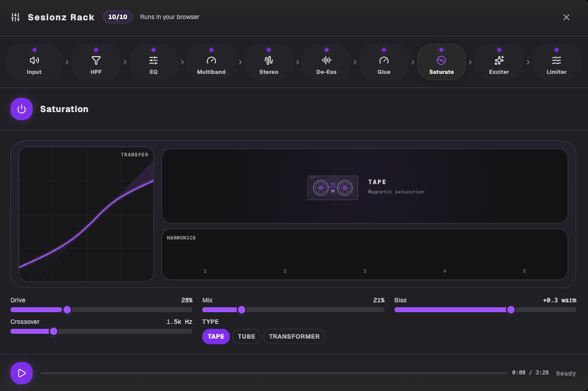
Task: Toggle the Saturation power button
Action: point(22,109)
